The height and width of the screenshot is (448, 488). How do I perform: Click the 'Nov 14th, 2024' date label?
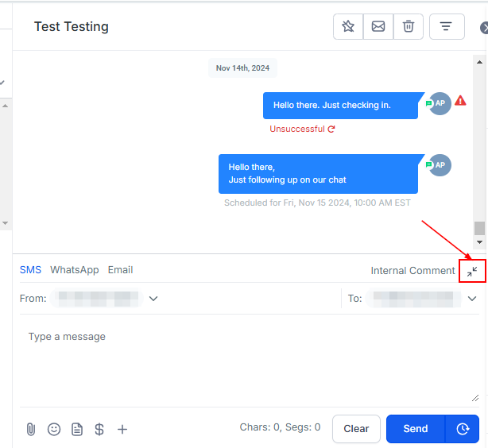[242, 68]
